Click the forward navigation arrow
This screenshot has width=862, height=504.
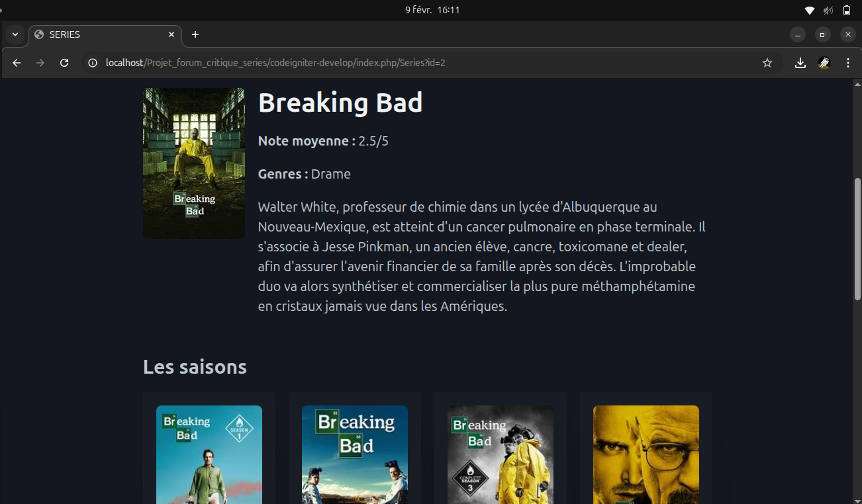click(x=40, y=63)
